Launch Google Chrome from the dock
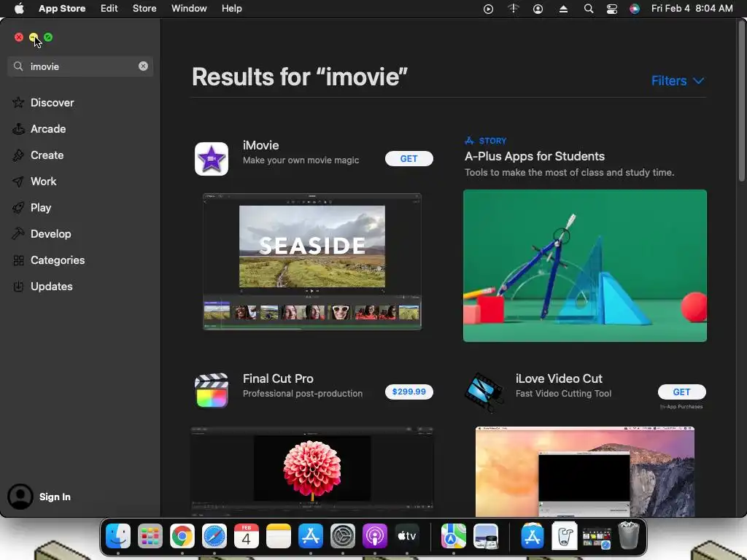This screenshot has width=747, height=560. (182, 536)
